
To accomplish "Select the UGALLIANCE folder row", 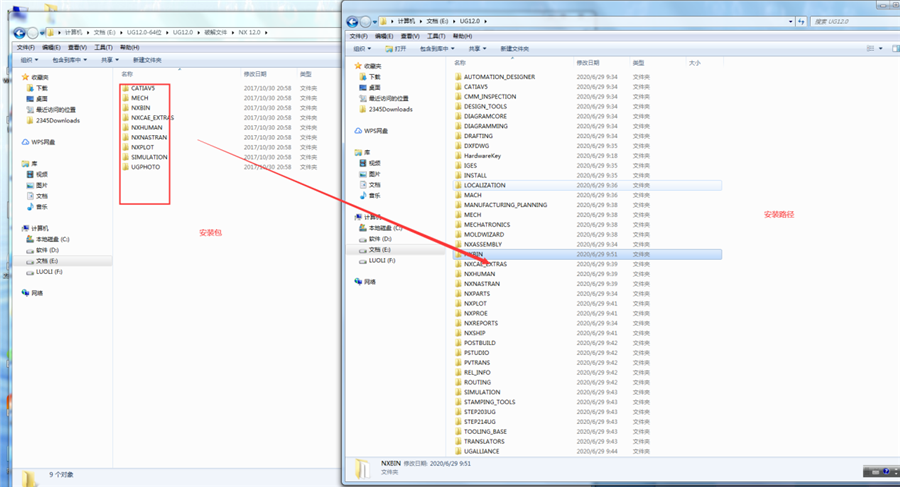I will pos(587,451).
